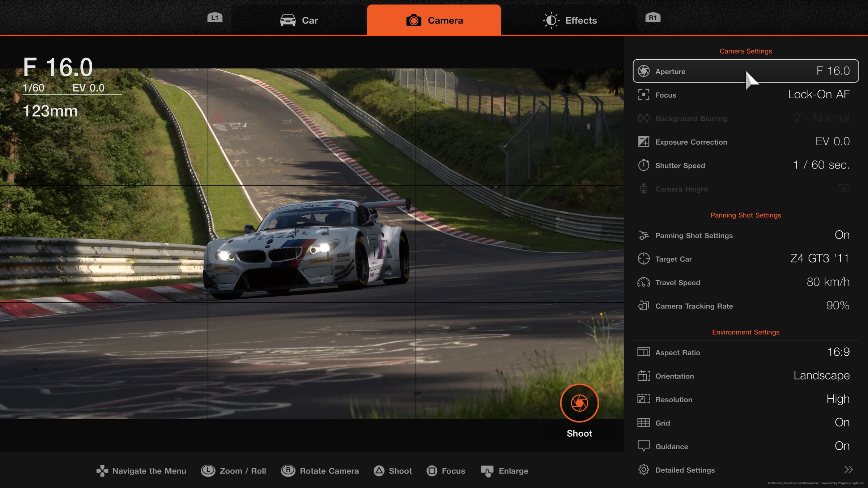Click the EV 0.0 overlay text
The image size is (868, 488).
[89, 88]
